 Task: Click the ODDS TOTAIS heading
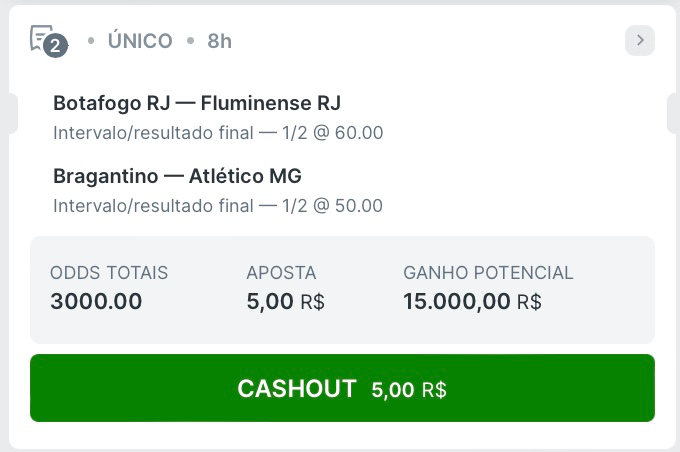tap(109, 273)
